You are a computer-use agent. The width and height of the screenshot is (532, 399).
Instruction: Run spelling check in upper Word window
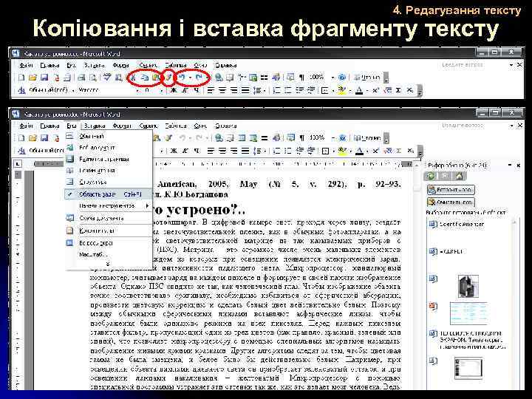click(x=107, y=78)
